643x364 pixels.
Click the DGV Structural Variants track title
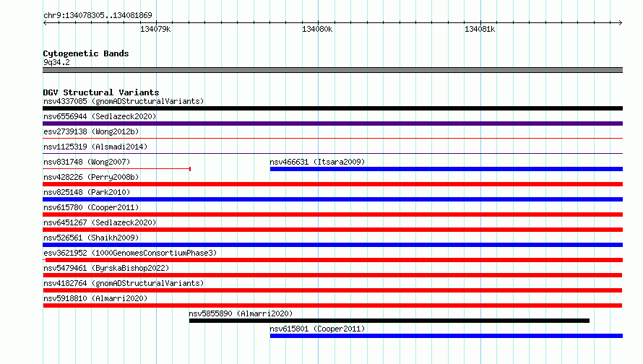point(101,92)
